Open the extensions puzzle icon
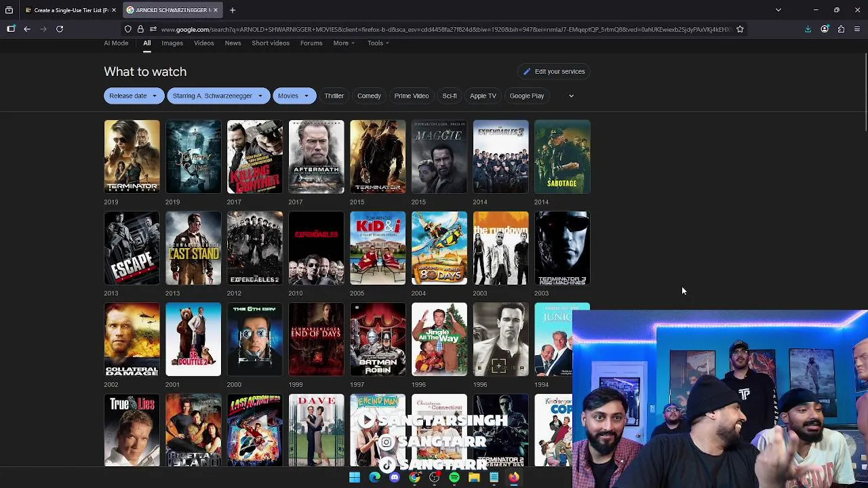Viewport: 868px width, 488px height. point(841,29)
